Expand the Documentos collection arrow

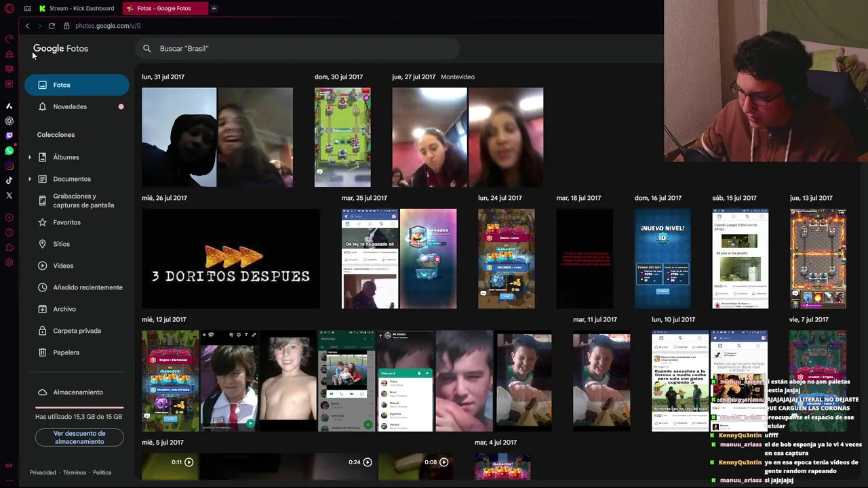pos(29,179)
